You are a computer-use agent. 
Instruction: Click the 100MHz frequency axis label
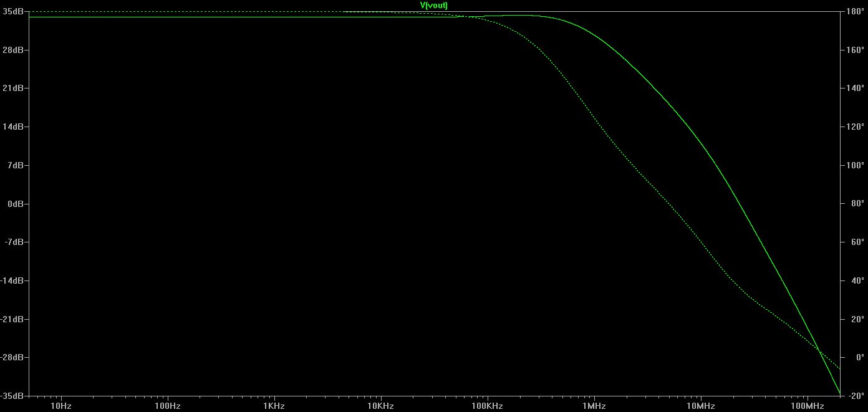(808, 406)
